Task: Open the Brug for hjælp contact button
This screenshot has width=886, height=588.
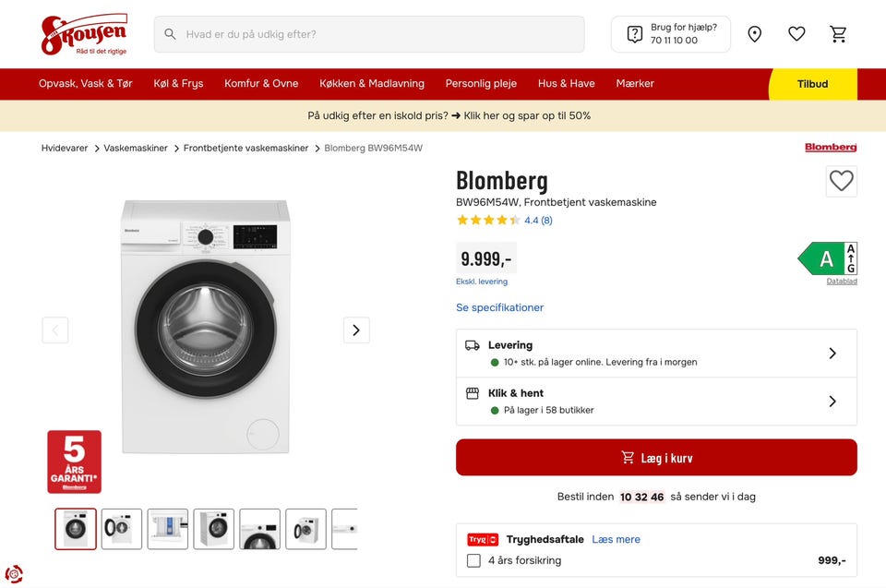Action: pyautogui.click(x=671, y=34)
